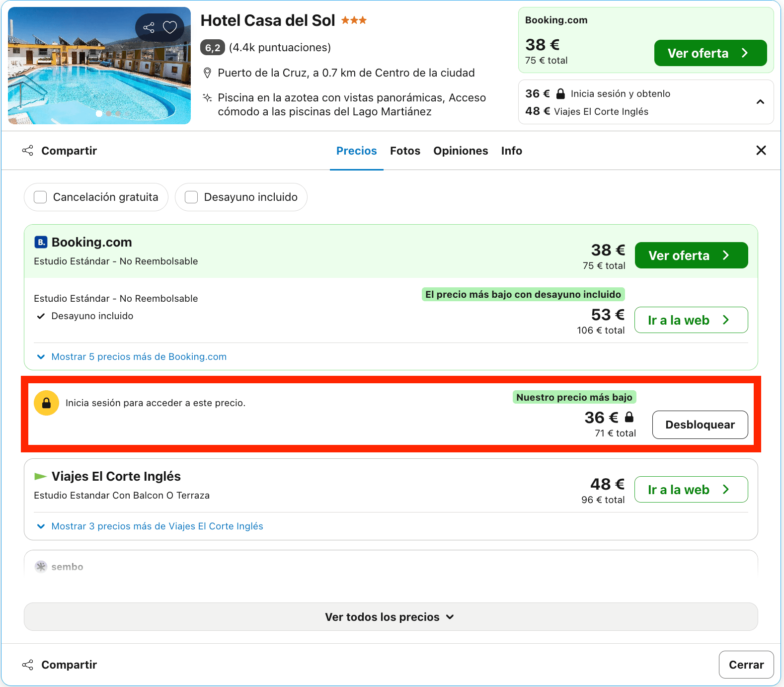Enable Cancelación gratuita filter checkbox

pos(40,197)
